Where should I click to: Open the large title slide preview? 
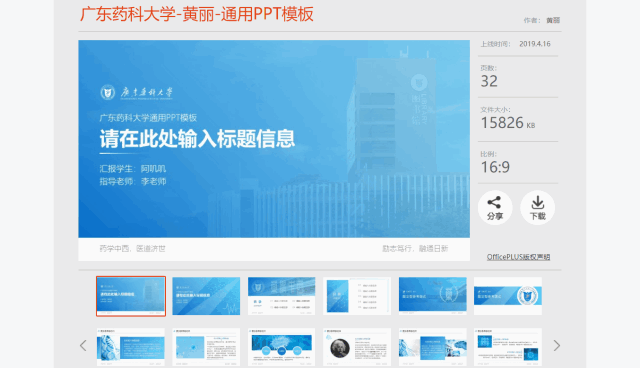click(274, 150)
